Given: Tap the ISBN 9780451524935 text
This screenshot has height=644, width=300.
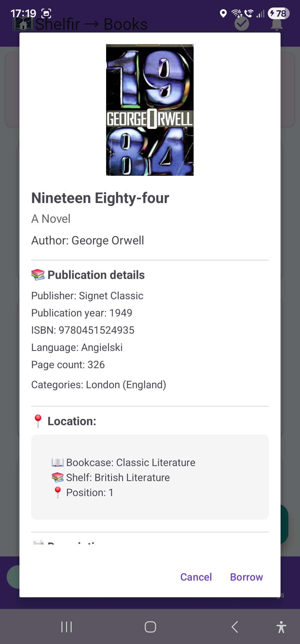Looking at the screenshot, I should click(83, 330).
